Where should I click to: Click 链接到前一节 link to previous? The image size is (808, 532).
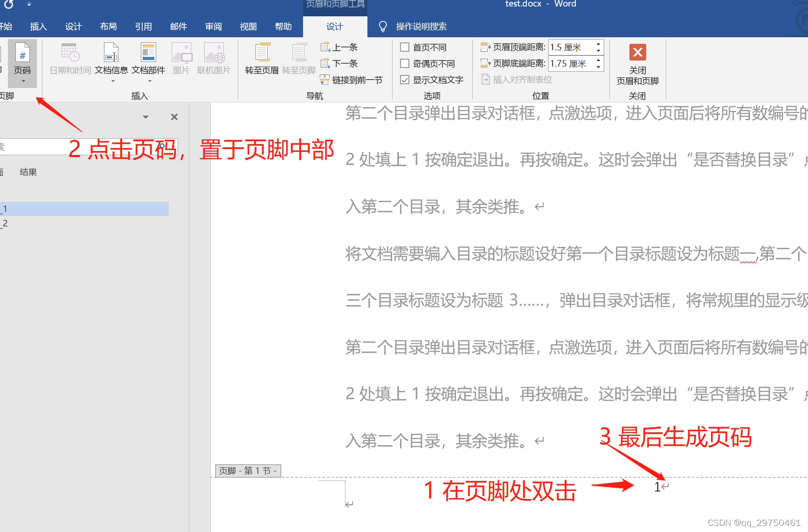[351, 80]
